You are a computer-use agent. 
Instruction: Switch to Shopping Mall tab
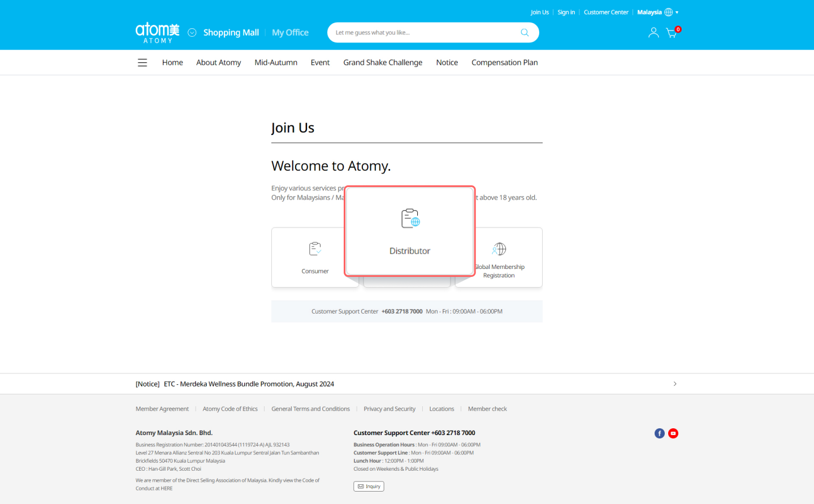click(x=231, y=33)
